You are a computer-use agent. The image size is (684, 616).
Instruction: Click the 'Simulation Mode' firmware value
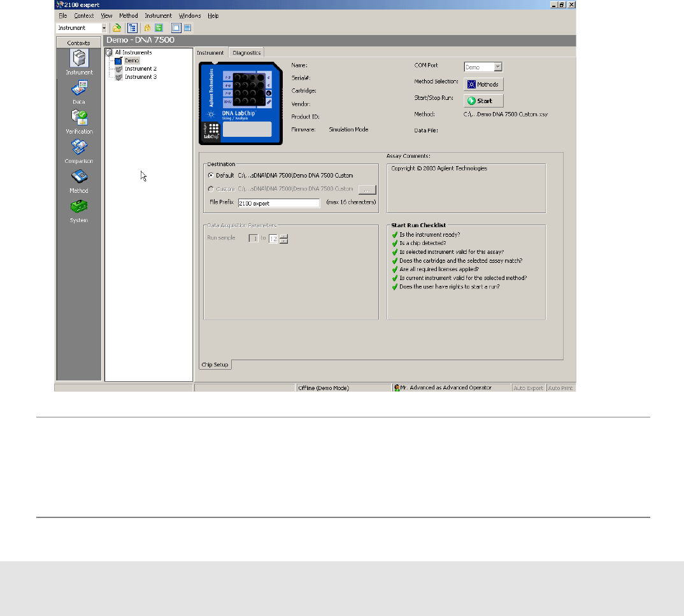tap(348, 129)
